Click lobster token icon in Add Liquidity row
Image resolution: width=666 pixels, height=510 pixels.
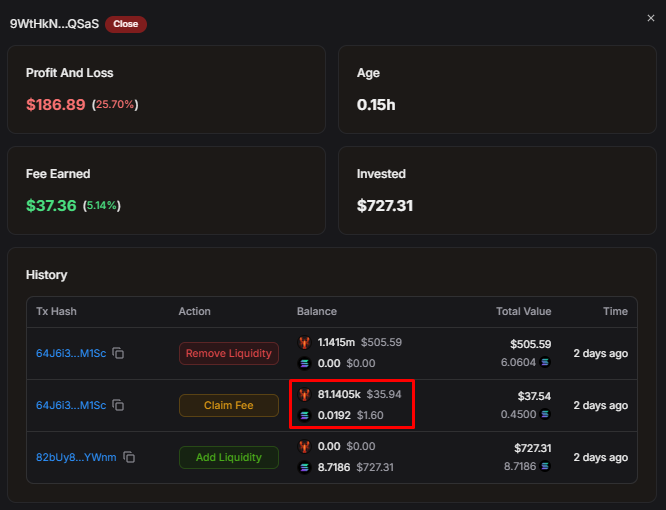304,447
